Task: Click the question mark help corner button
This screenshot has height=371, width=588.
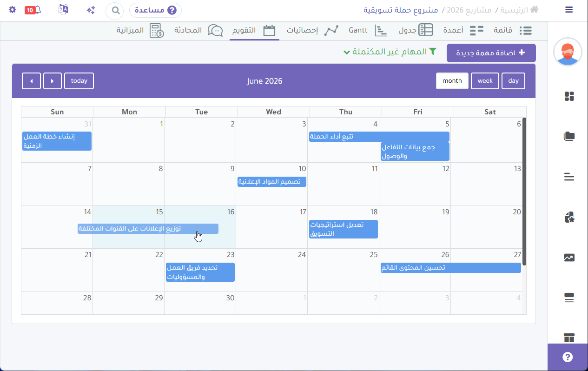Action: pos(568,357)
